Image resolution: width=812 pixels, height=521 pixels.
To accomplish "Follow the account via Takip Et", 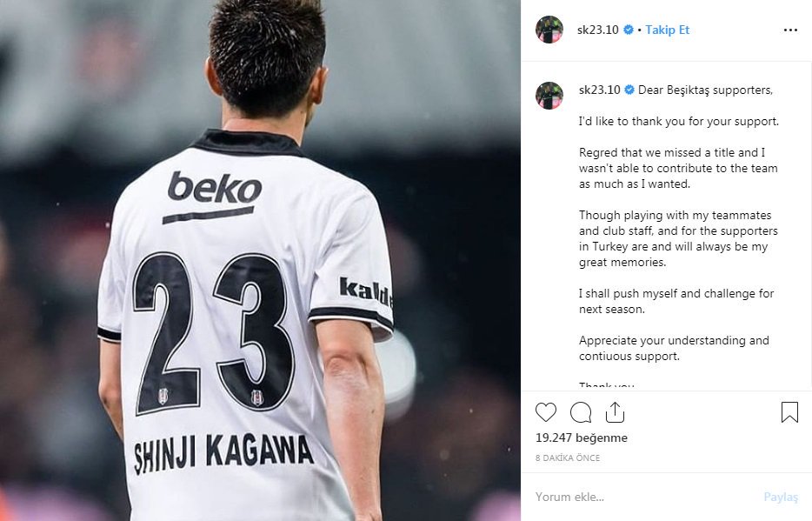I will tap(667, 30).
